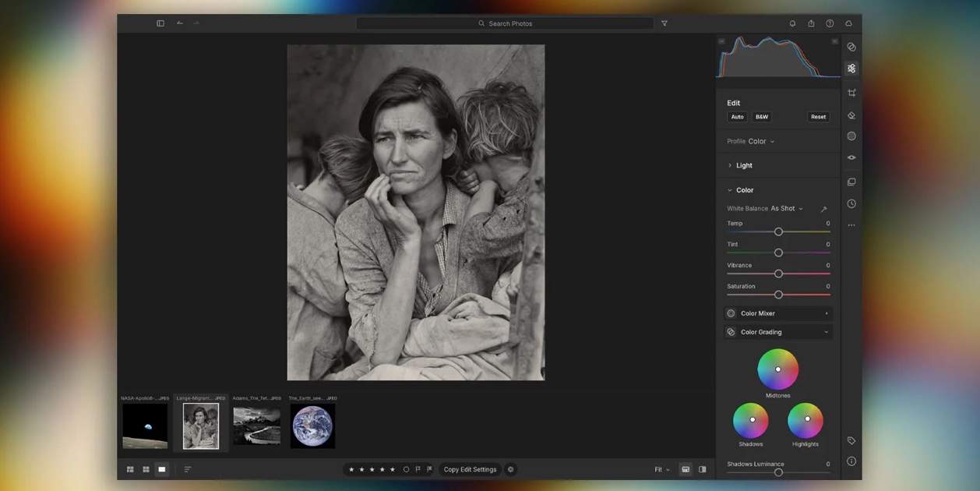Select the Healing eraser tool icon

click(x=851, y=115)
